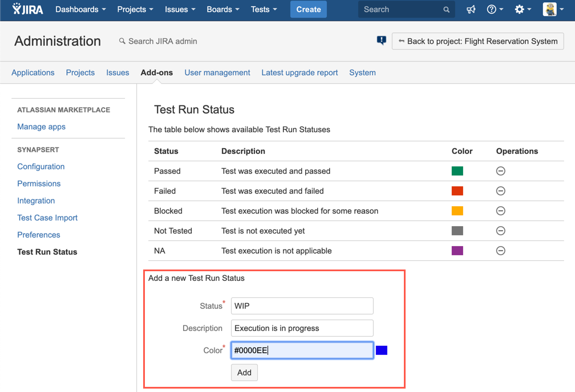575x392 pixels.
Task: Focus the Description input field
Action: coord(302,328)
